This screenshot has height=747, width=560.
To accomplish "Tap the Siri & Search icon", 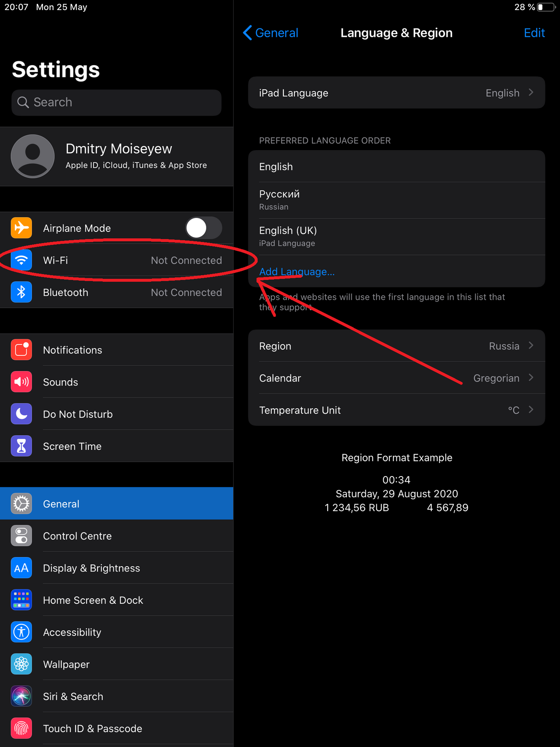I will pyautogui.click(x=21, y=696).
